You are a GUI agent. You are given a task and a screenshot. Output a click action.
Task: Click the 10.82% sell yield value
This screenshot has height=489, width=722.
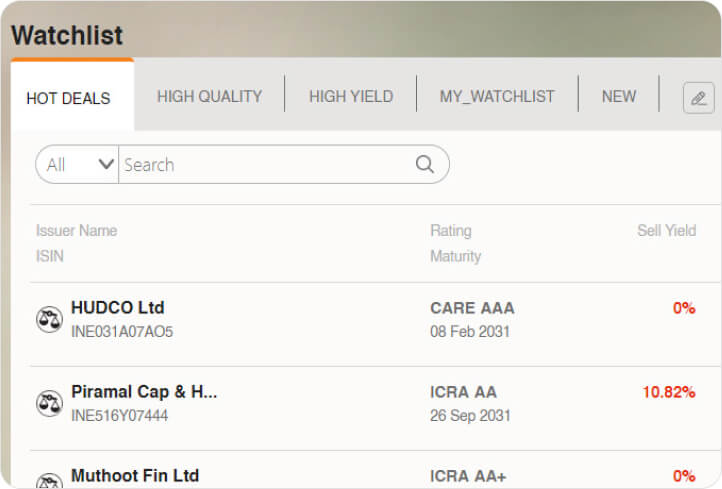tap(668, 392)
